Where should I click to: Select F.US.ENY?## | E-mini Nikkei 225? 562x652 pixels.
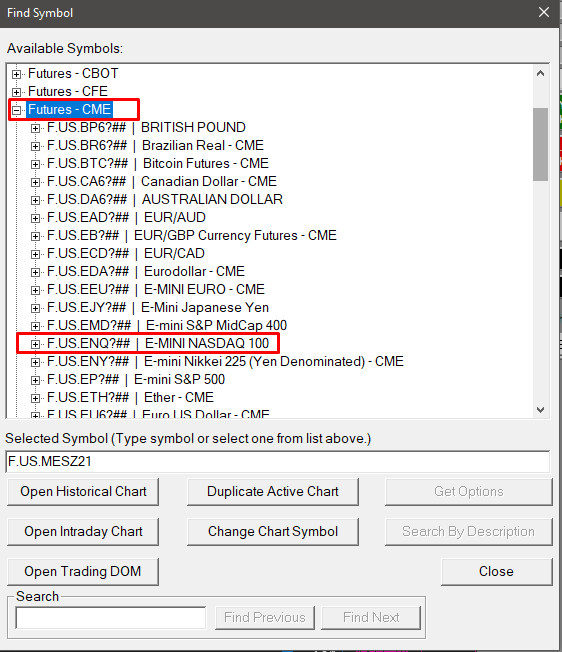[225, 361]
